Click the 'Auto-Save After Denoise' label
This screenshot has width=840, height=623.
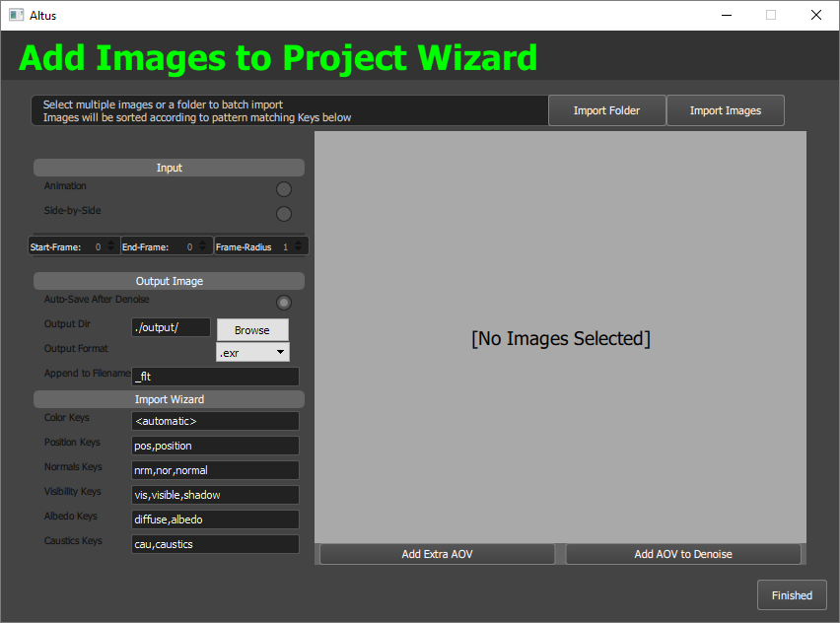pos(97,300)
